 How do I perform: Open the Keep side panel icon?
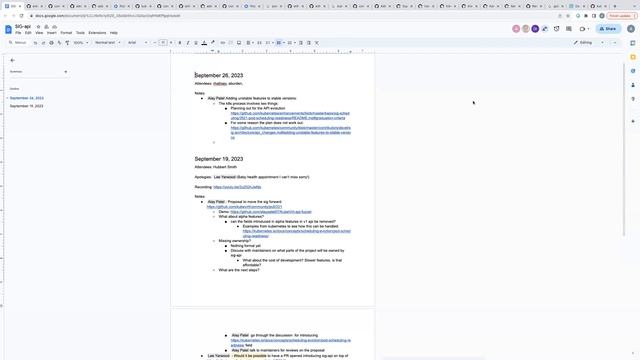tap(633, 57)
